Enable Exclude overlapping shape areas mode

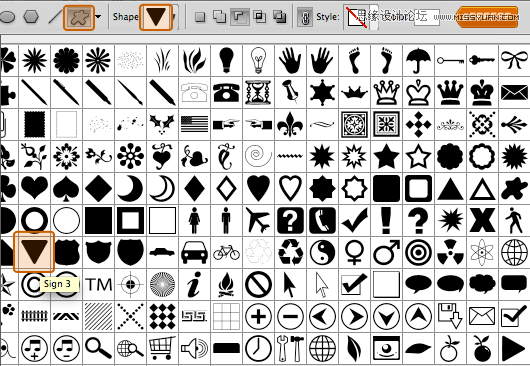point(280,17)
